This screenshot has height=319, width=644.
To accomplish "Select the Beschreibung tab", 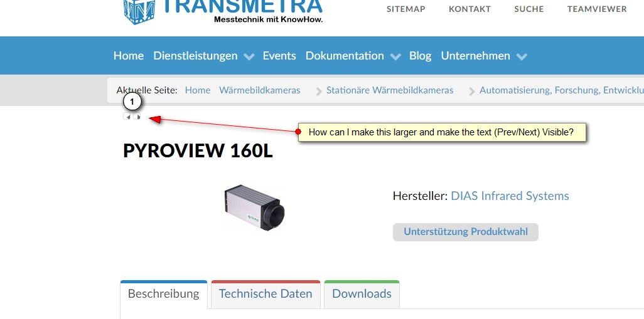I will click(x=163, y=295).
